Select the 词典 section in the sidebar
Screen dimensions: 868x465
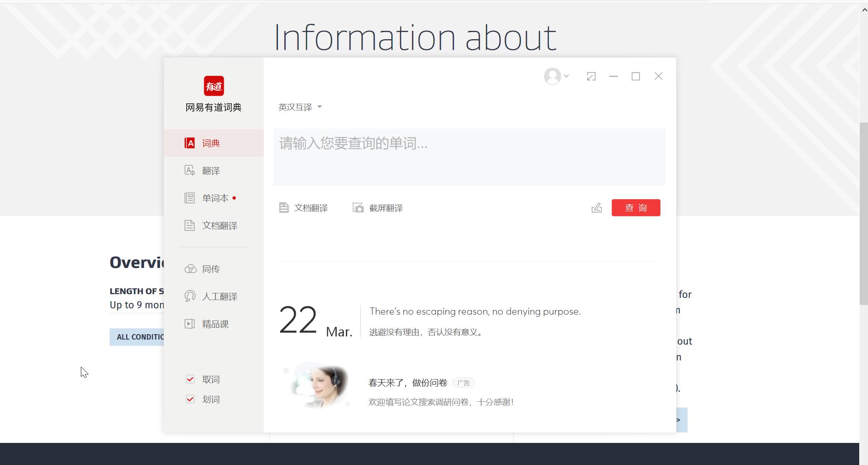pos(210,143)
